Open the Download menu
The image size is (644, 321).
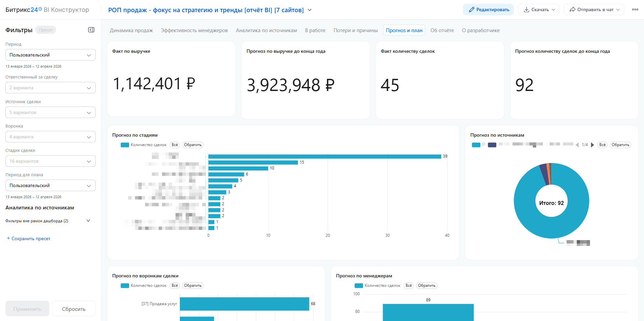point(539,9)
